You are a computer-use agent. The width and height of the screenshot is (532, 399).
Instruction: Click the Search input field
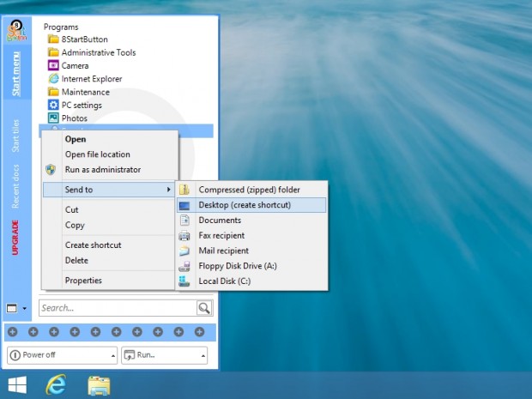tap(118, 308)
